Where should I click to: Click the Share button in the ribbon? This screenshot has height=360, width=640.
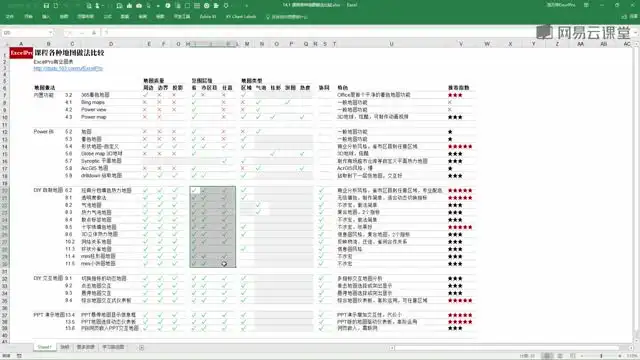pyautogui.click(x=630, y=17)
